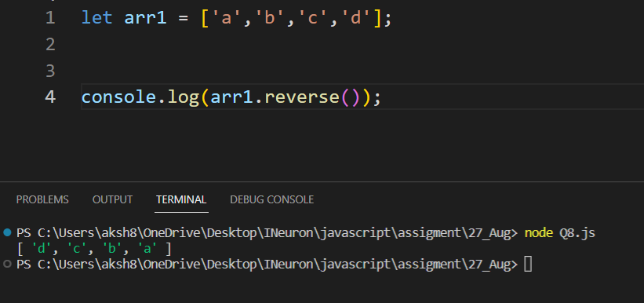Image resolution: width=644 pixels, height=303 pixels.
Task: Switch to the PROBLEMS panel tab
Action: 42,200
